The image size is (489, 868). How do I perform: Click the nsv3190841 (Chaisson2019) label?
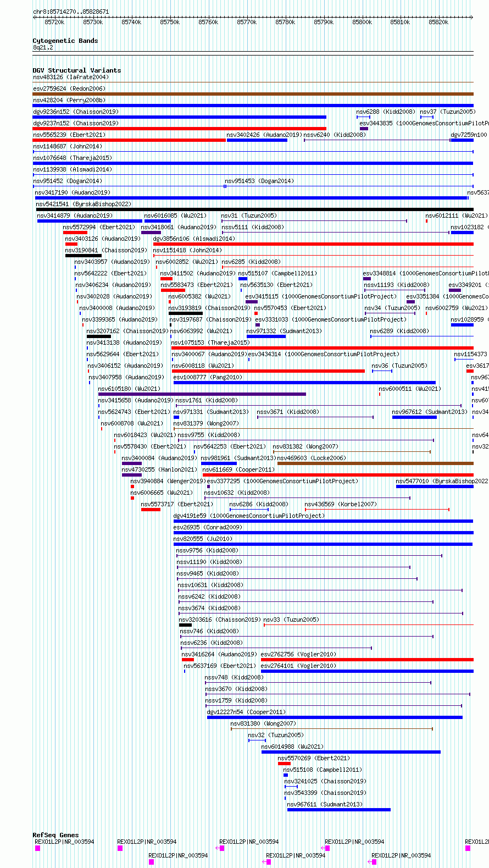click(x=107, y=250)
